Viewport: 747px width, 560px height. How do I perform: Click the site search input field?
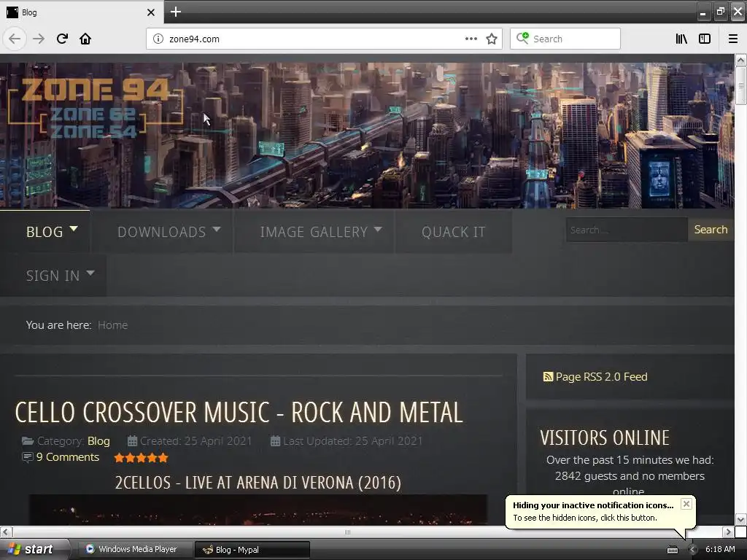tap(627, 230)
